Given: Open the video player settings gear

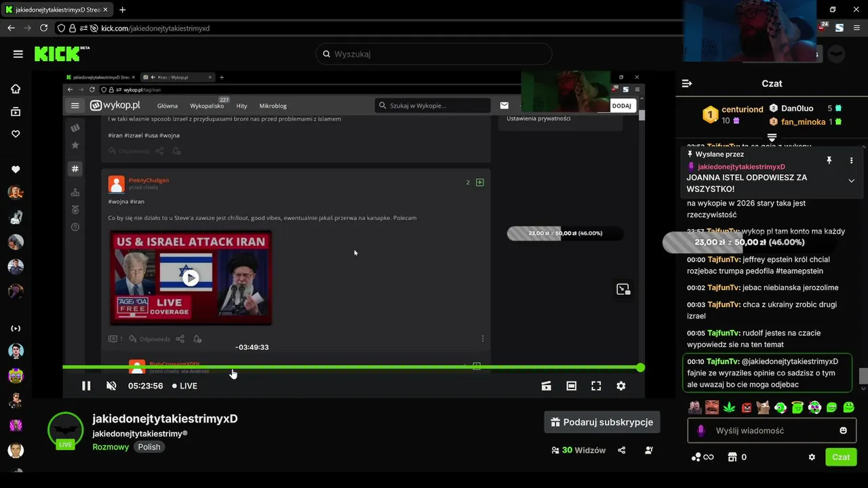Looking at the screenshot, I should [x=621, y=386].
